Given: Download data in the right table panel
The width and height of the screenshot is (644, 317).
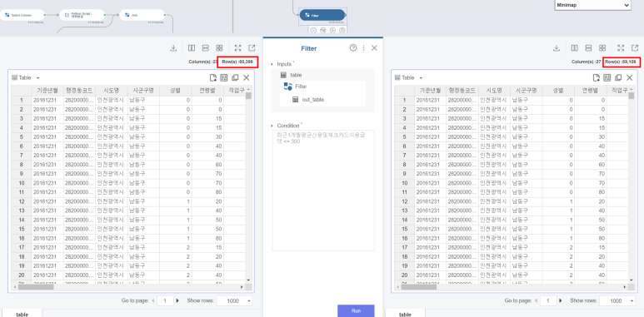Looking at the screenshot, I should click(x=557, y=48).
